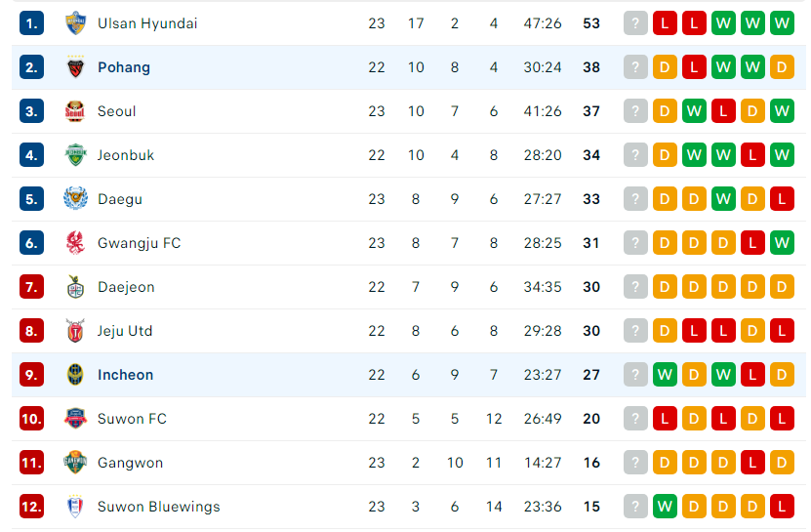Click the Daegu club badge

[75, 199]
